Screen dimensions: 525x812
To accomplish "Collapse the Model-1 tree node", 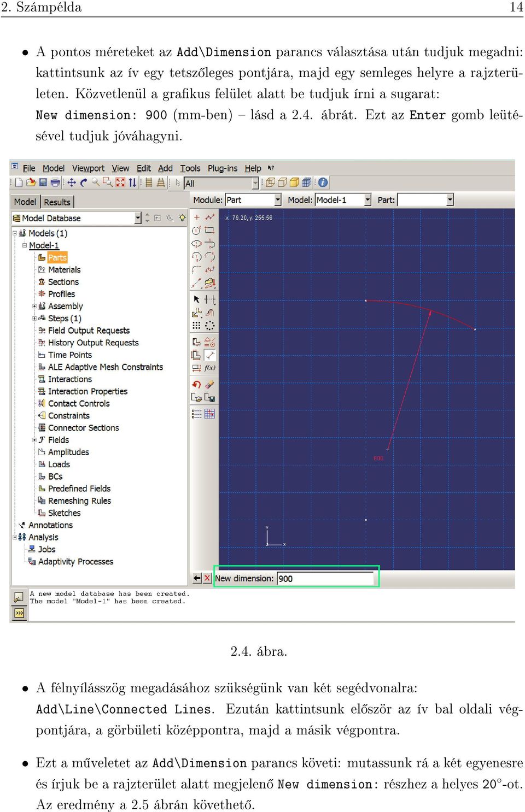I will tap(25, 245).
